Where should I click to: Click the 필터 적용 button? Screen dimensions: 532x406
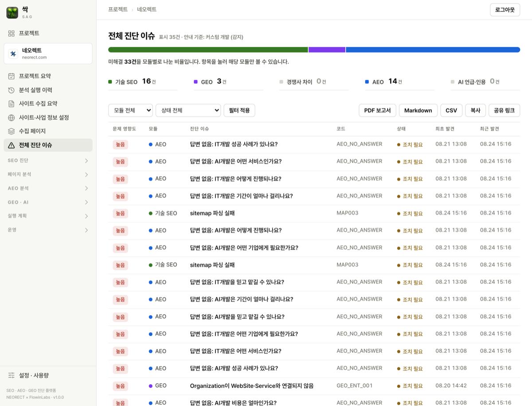click(239, 110)
